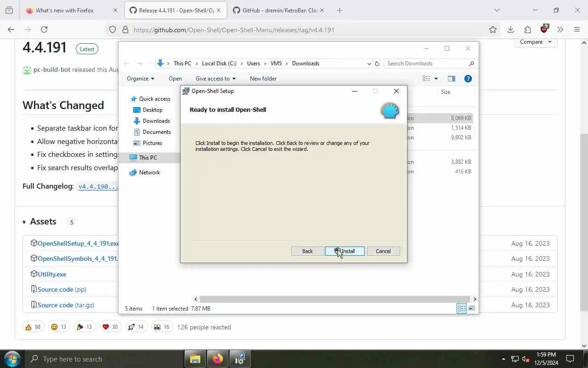Click the thumbs up reaction
Image resolution: width=588 pixels, height=368 pixels.
[x=33, y=327]
